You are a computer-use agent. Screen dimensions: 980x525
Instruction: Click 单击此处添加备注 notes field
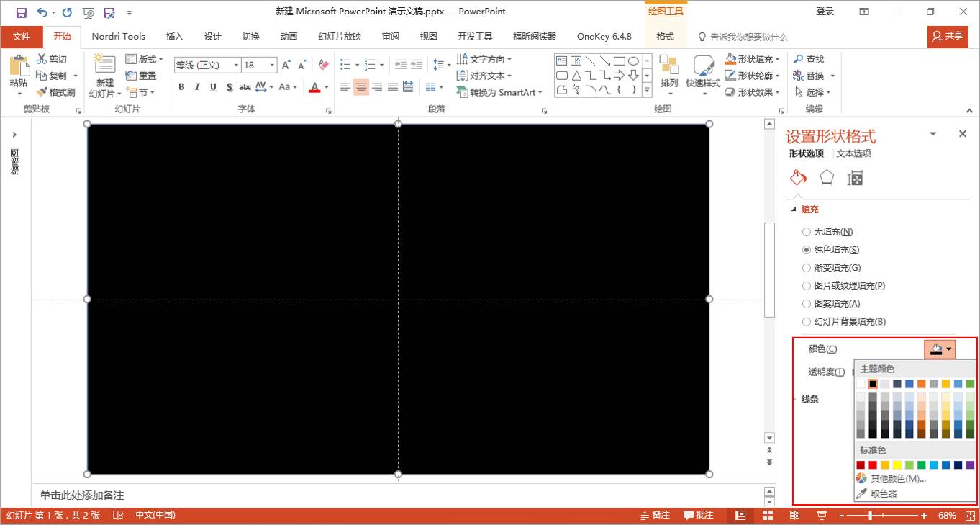coord(397,495)
